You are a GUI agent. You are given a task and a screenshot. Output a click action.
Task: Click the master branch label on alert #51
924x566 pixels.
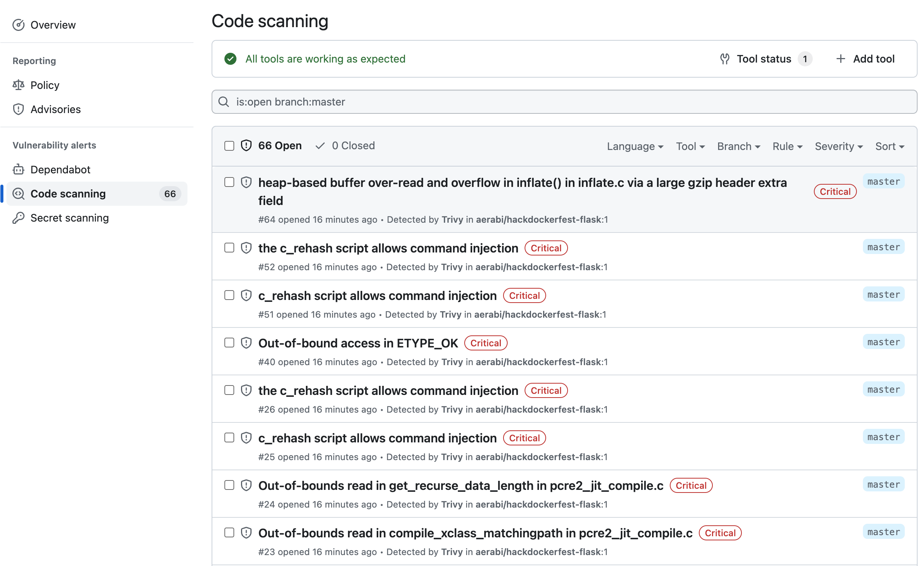(883, 295)
